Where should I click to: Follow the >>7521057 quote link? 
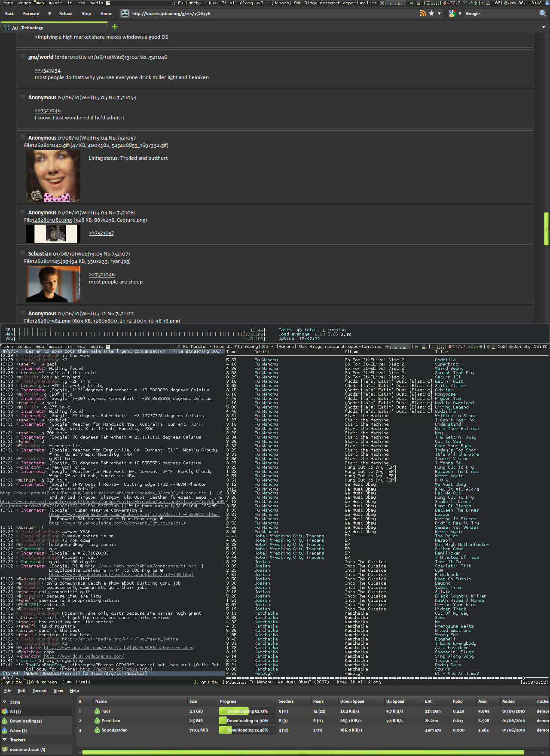(101, 233)
